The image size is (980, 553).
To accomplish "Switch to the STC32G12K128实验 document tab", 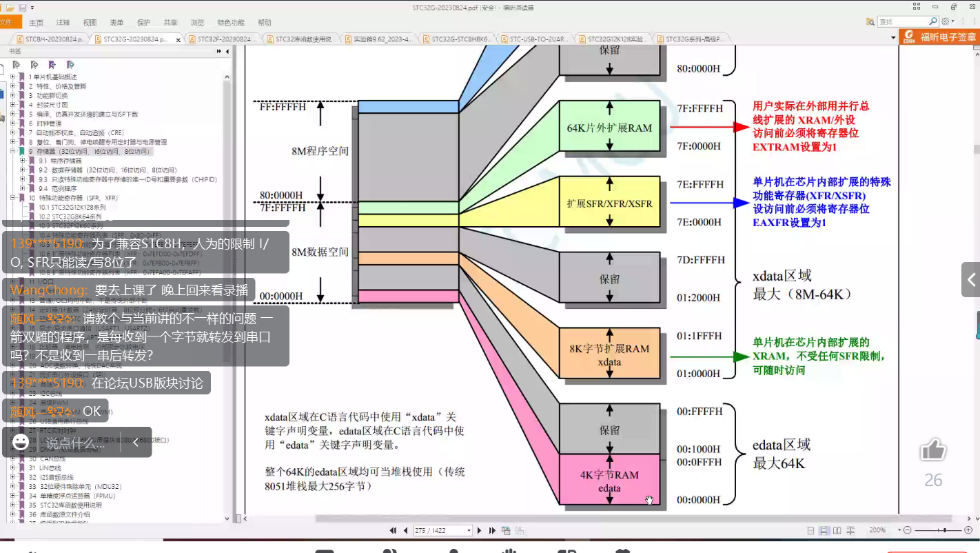I will pos(613,39).
